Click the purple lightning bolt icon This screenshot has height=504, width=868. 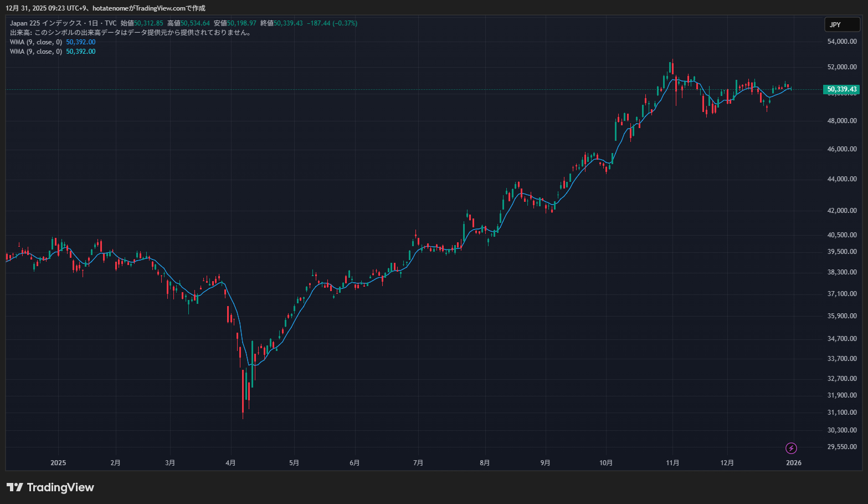coord(791,448)
